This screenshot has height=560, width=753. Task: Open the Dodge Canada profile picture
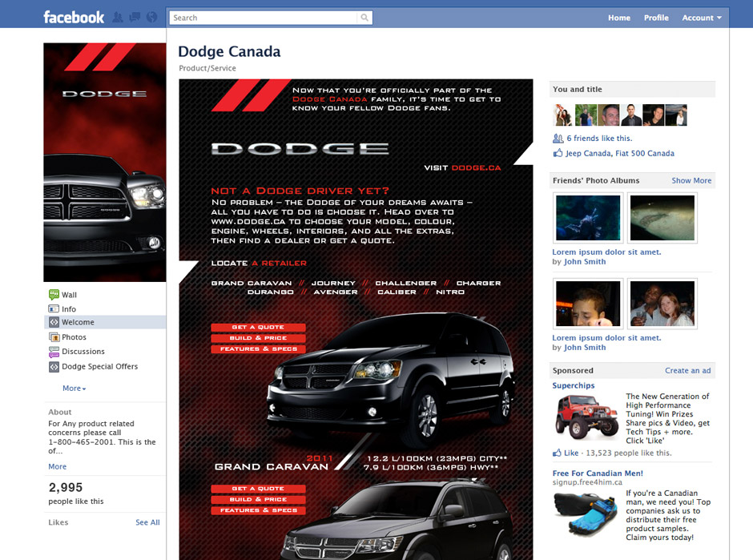[x=105, y=163]
